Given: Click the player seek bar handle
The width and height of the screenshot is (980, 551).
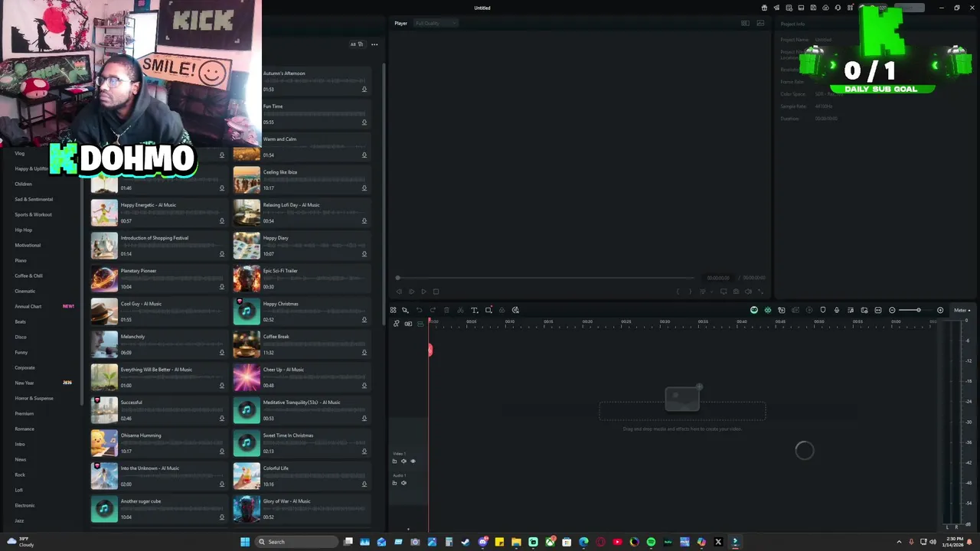Looking at the screenshot, I should coord(397,278).
